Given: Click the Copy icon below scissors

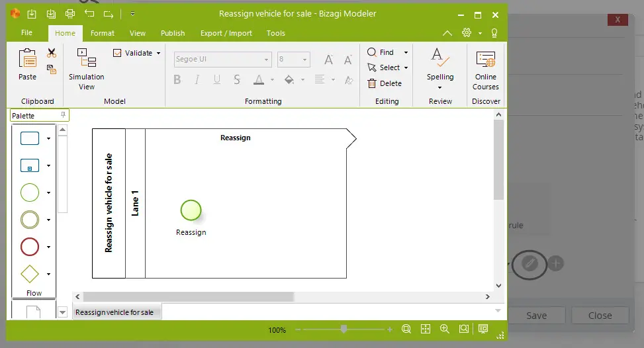Looking at the screenshot, I should point(52,69).
